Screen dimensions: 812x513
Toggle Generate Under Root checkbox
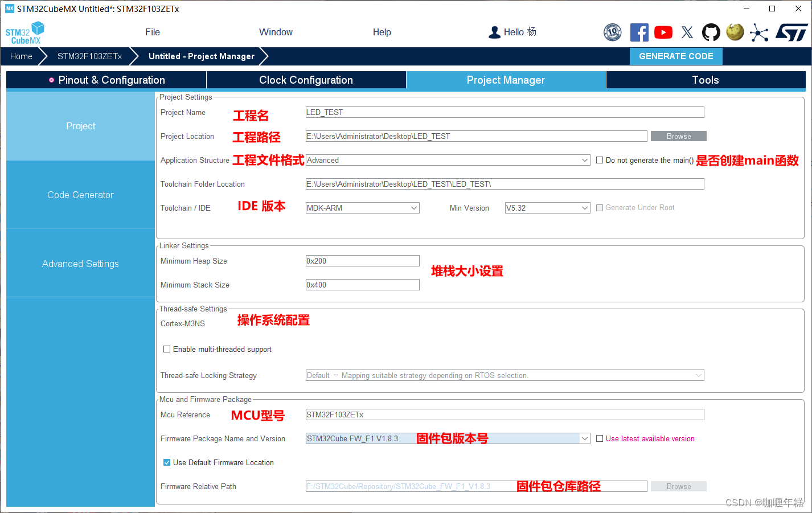[600, 208]
